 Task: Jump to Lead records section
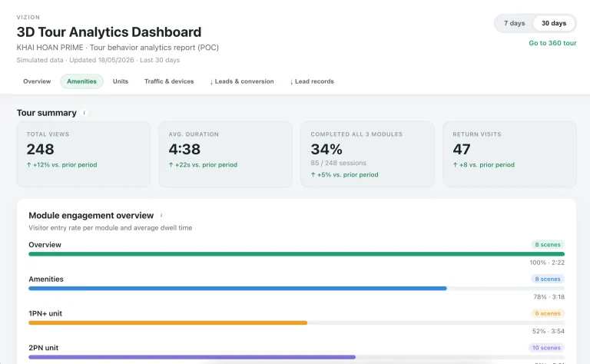click(312, 81)
